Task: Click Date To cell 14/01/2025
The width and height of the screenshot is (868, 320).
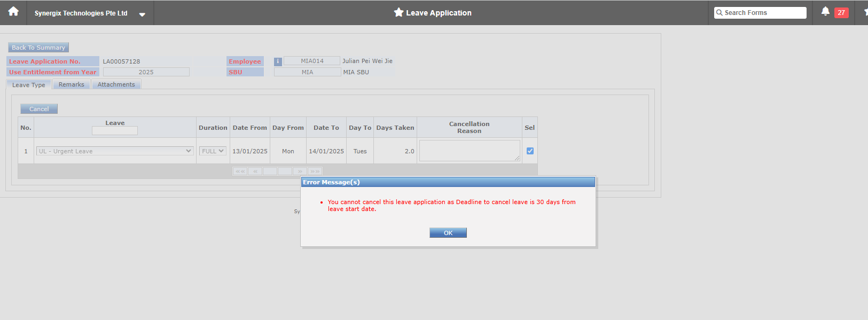Action: (x=326, y=151)
